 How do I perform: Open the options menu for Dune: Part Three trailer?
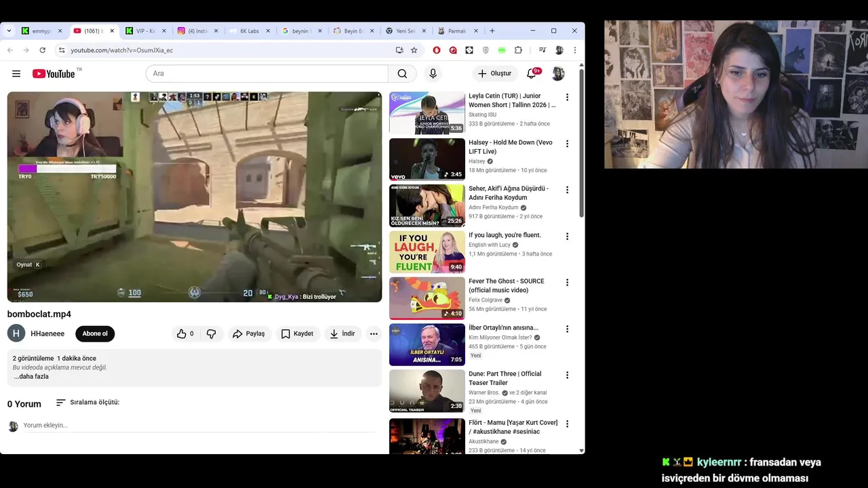coord(567,375)
